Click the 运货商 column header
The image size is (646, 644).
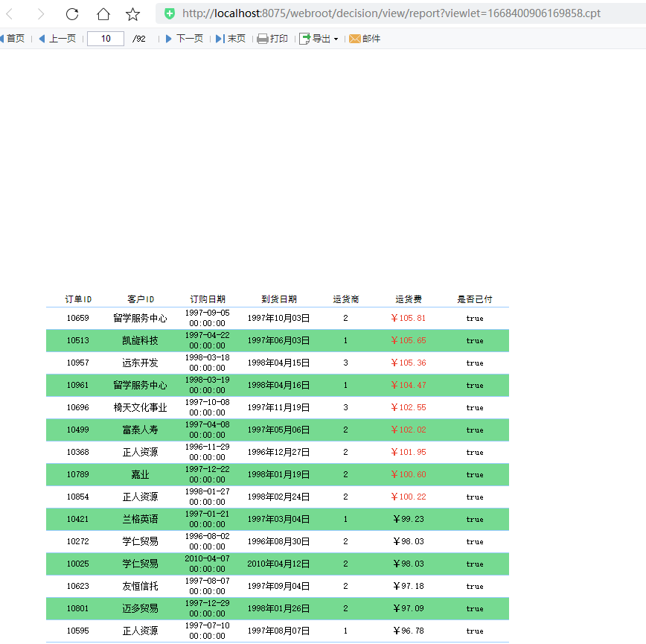[345, 299]
